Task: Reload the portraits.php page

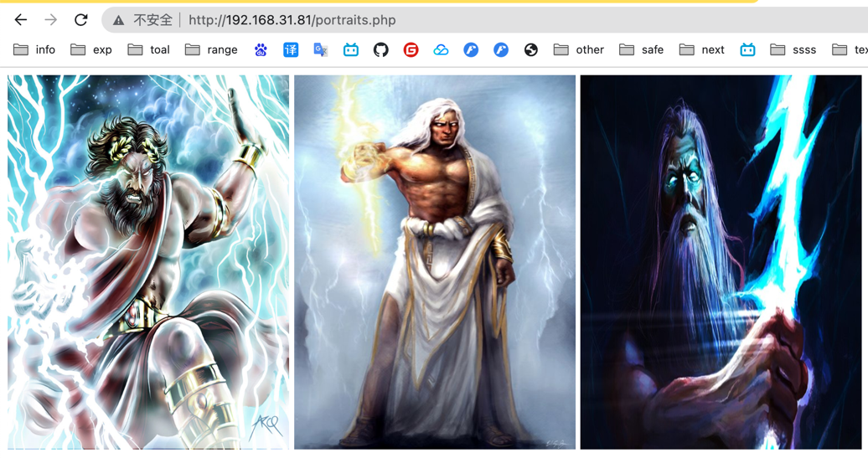Action: (x=80, y=19)
